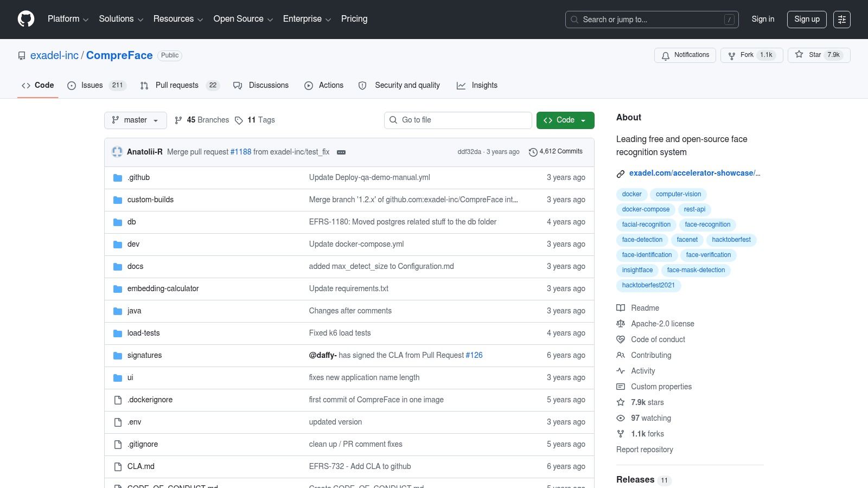Screen dimensions: 868x488
Task: Open the exadel-inc organization link
Action: pyautogui.click(x=54, y=55)
